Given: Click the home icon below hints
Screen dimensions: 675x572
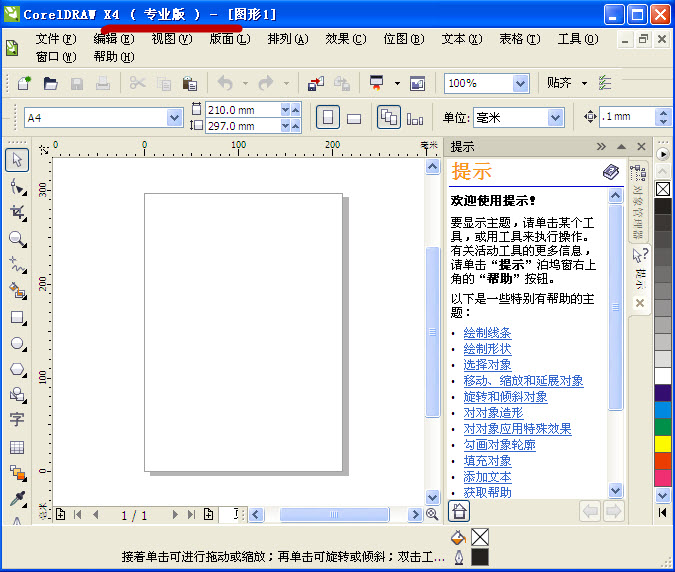Looking at the screenshot, I should click(x=459, y=511).
